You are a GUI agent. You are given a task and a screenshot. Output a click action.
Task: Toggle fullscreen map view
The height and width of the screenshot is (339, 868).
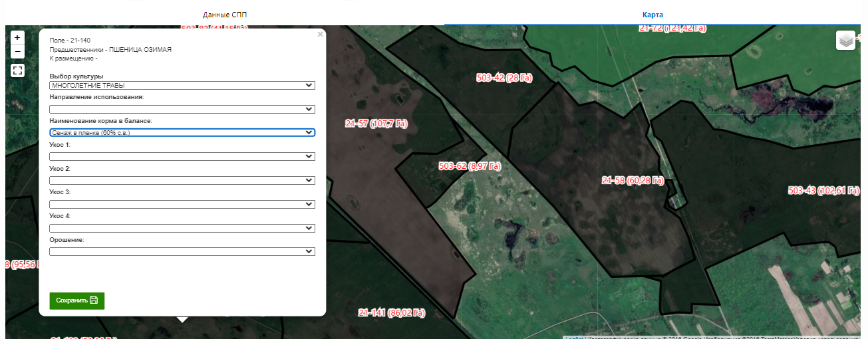pyautogui.click(x=18, y=70)
